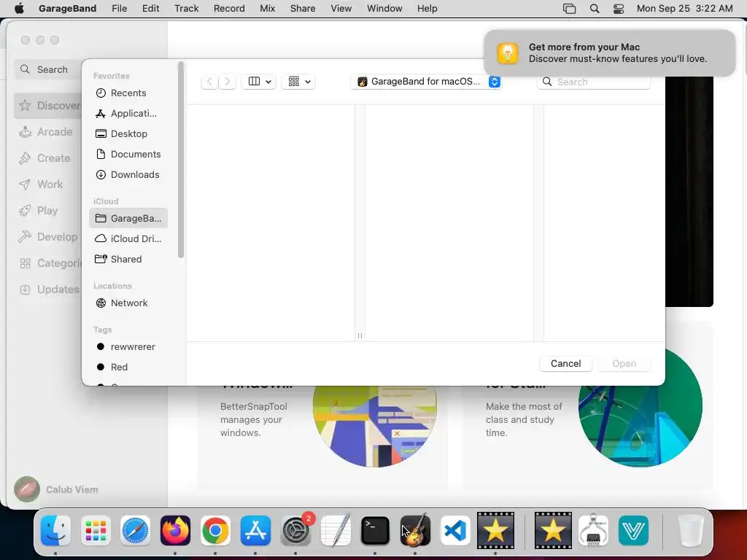Open the View menu
Viewport: 747px width, 560px height.
point(341,9)
